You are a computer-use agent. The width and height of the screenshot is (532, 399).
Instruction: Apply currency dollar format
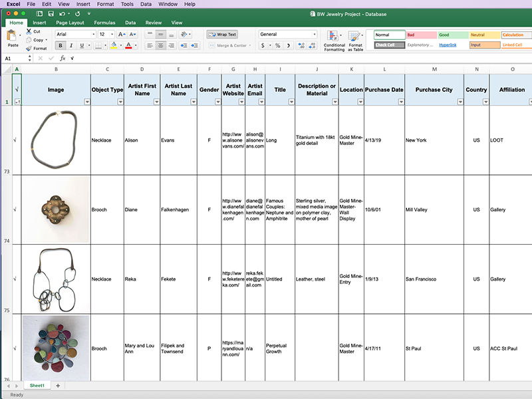click(263, 45)
